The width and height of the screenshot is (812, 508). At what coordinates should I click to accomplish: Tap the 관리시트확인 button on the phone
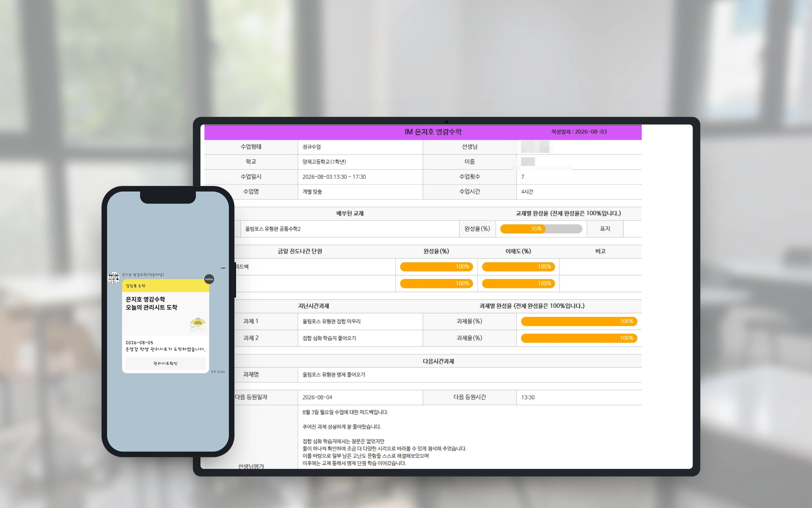point(165,363)
